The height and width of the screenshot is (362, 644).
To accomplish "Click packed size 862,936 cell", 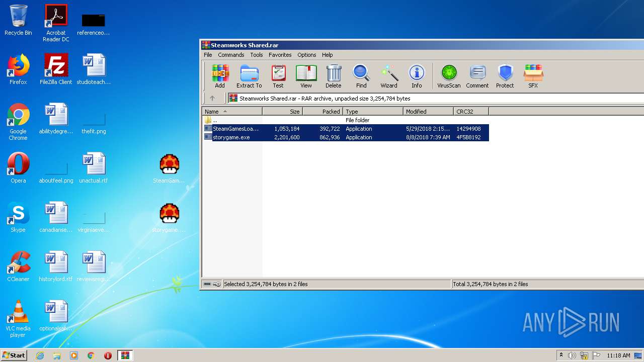I will (330, 137).
